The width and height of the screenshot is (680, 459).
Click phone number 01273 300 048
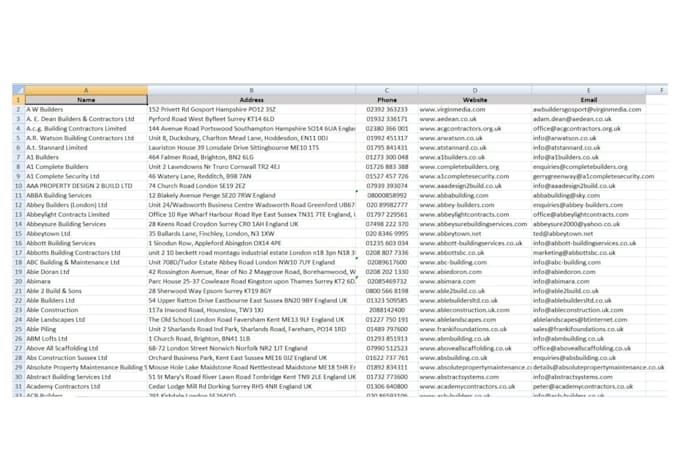point(387,157)
